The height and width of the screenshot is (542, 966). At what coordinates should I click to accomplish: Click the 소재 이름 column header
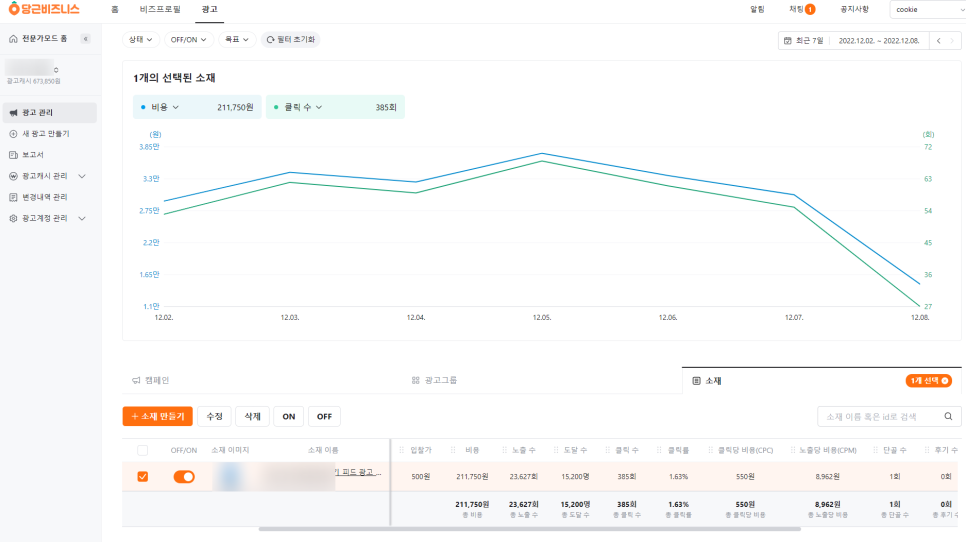pyautogui.click(x=323, y=450)
